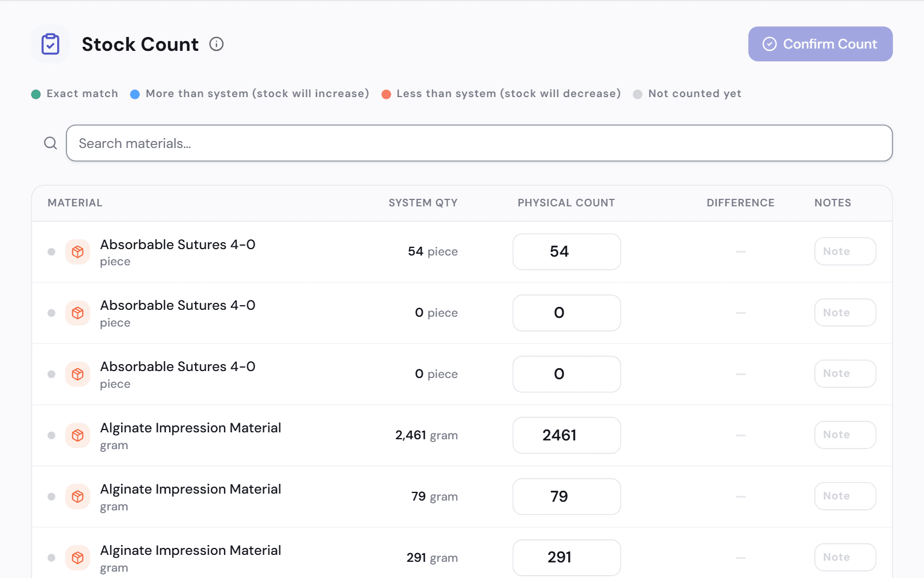This screenshot has height=578, width=924.
Task: Edit the physical count field showing 54
Action: pyautogui.click(x=567, y=251)
